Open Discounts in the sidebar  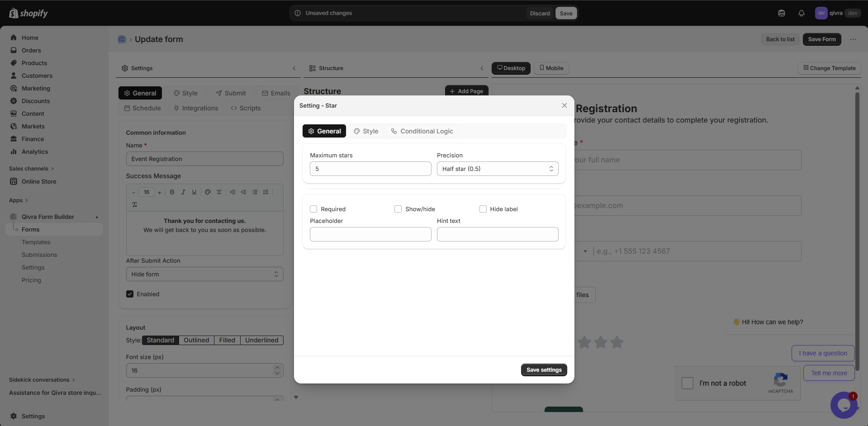[36, 101]
